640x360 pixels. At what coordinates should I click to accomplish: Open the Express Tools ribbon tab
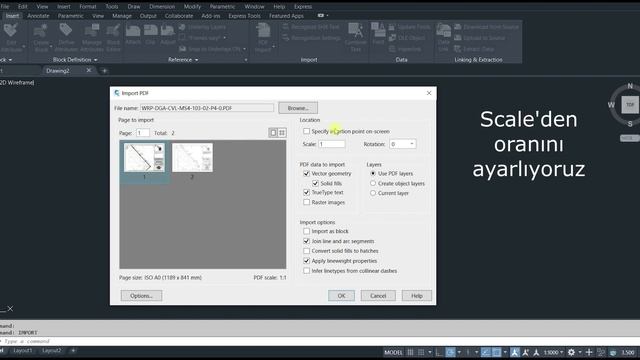[x=244, y=16]
